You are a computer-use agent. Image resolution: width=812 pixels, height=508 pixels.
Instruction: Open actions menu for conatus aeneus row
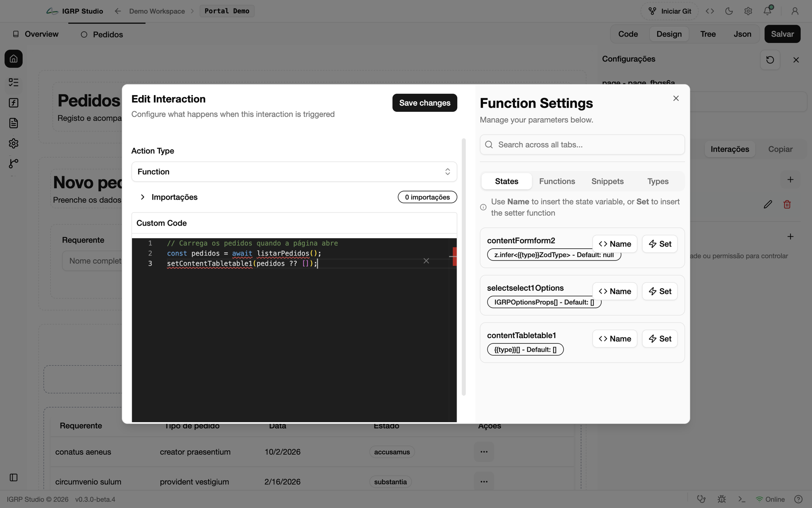coord(484,452)
